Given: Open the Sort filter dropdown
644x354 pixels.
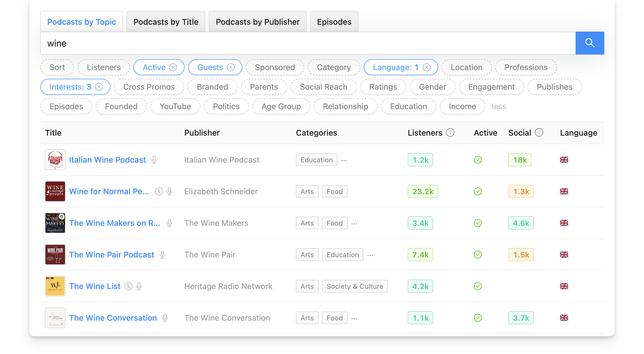Looking at the screenshot, I should [x=57, y=67].
